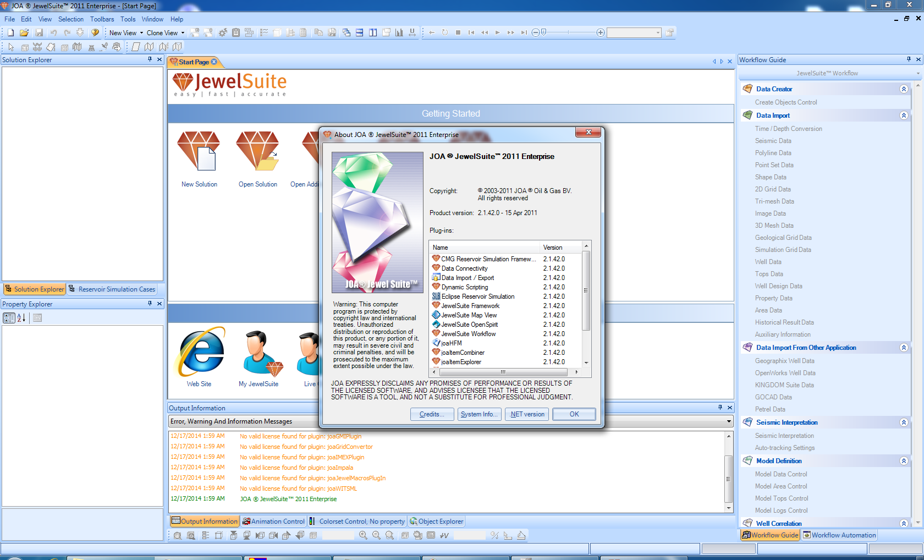924x560 pixels.
Task: Open the Create Objects Control link
Action: (x=785, y=102)
